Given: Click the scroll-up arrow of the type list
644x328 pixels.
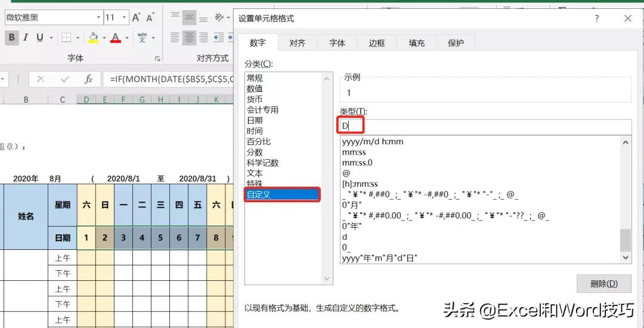Looking at the screenshot, I should 626,143.
